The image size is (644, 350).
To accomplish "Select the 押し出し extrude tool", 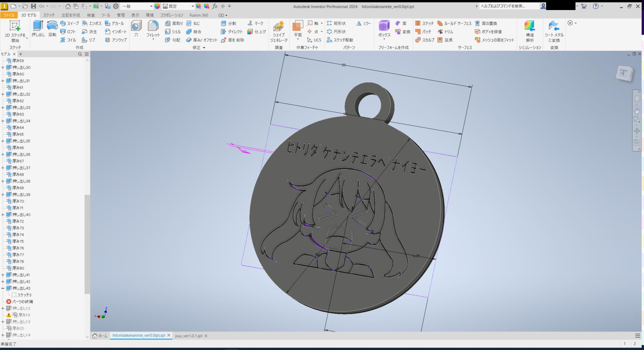I will 38,28.
